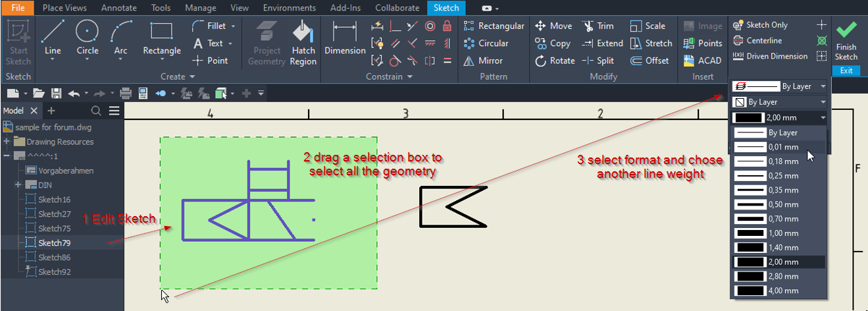Toggle Centerline format
The height and width of the screenshot is (311, 868).
pos(757,41)
